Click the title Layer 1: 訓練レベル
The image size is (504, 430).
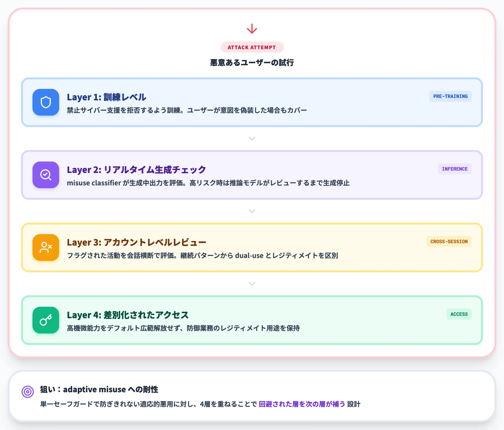[106, 97]
